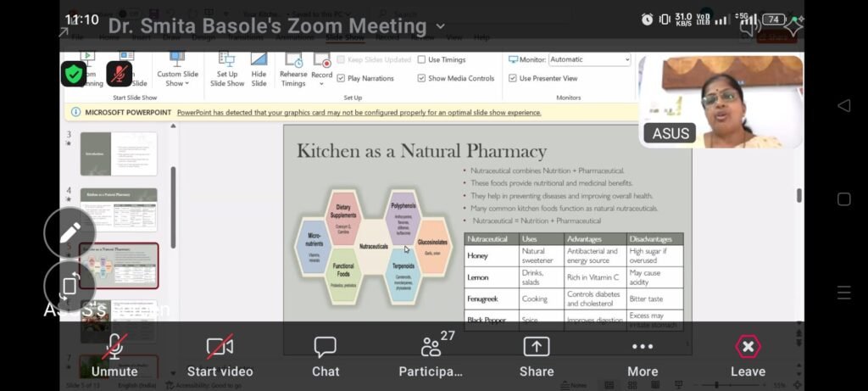Start video using the camera icon
Screen dimensions: 868x391
coord(220,355)
